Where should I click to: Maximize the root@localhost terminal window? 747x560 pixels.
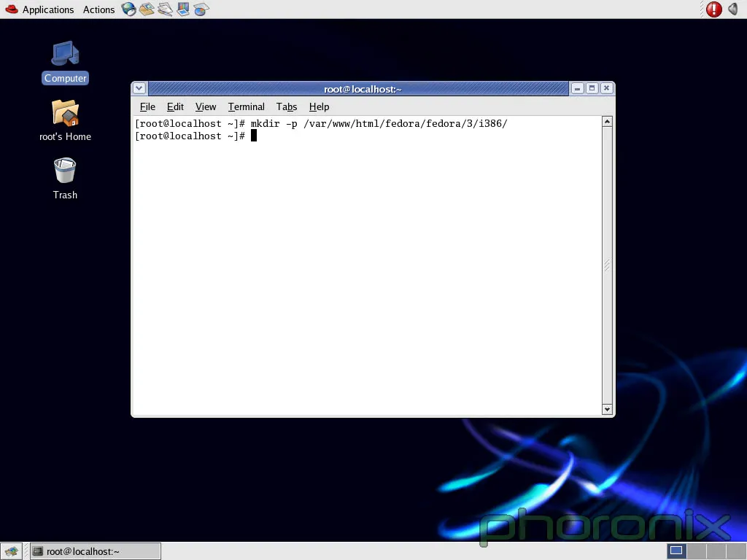pyautogui.click(x=592, y=88)
